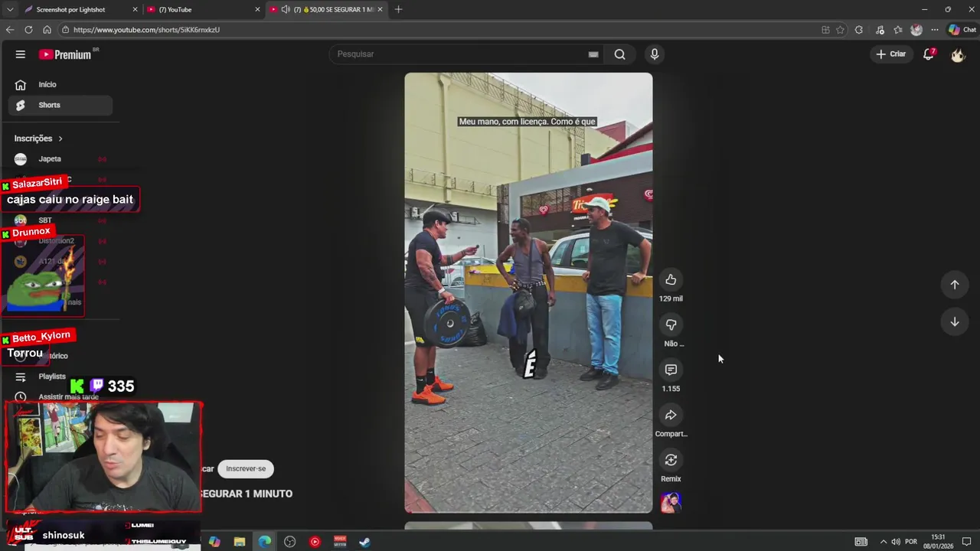The height and width of the screenshot is (551, 980).
Task: Open the browser settings and more menu
Action: click(934, 30)
